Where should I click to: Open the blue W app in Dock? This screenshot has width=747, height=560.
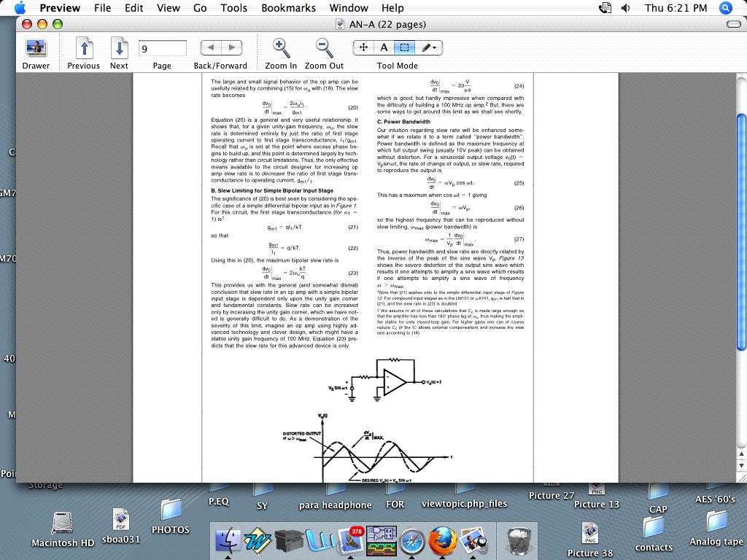[258, 540]
